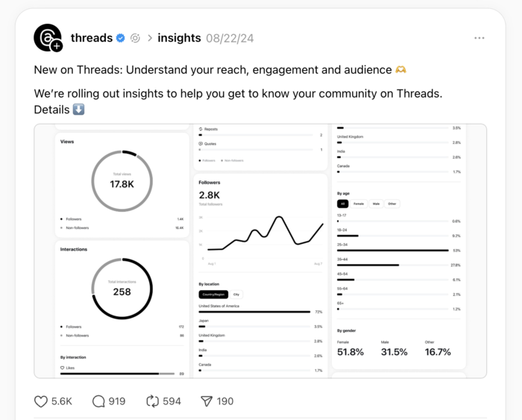Open the "threads" profile username link
Screen dimensions: 522x420
point(91,38)
